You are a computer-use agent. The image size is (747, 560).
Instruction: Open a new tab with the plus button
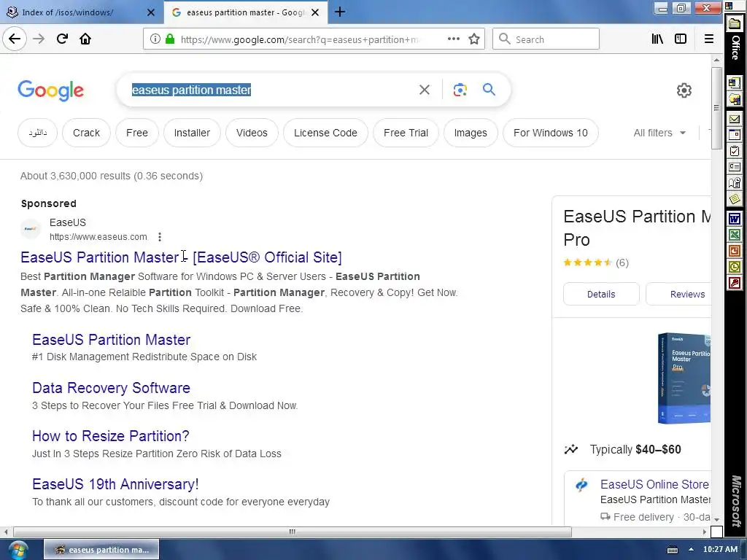pos(340,12)
